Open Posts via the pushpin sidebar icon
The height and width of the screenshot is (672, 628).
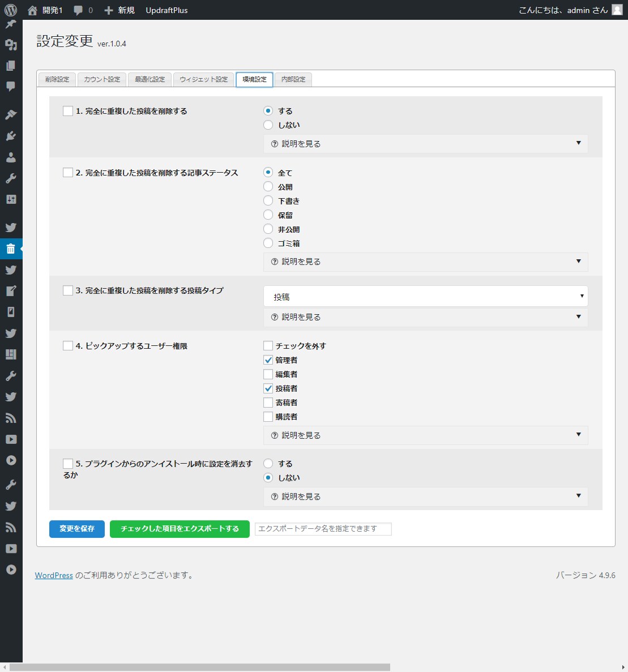tap(11, 24)
